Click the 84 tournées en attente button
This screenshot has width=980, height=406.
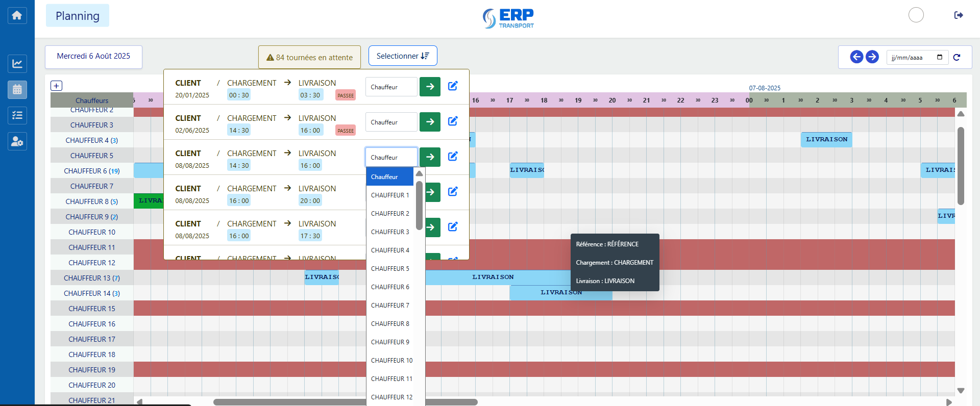309,58
